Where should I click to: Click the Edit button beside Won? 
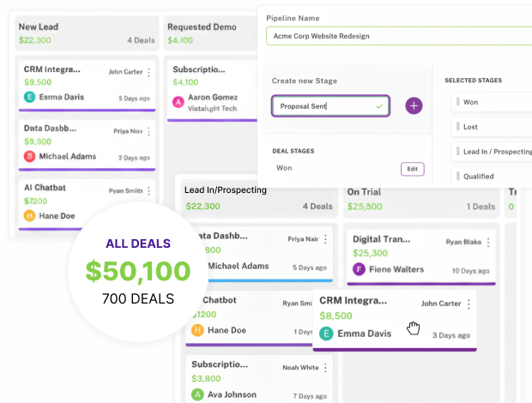[412, 169]
